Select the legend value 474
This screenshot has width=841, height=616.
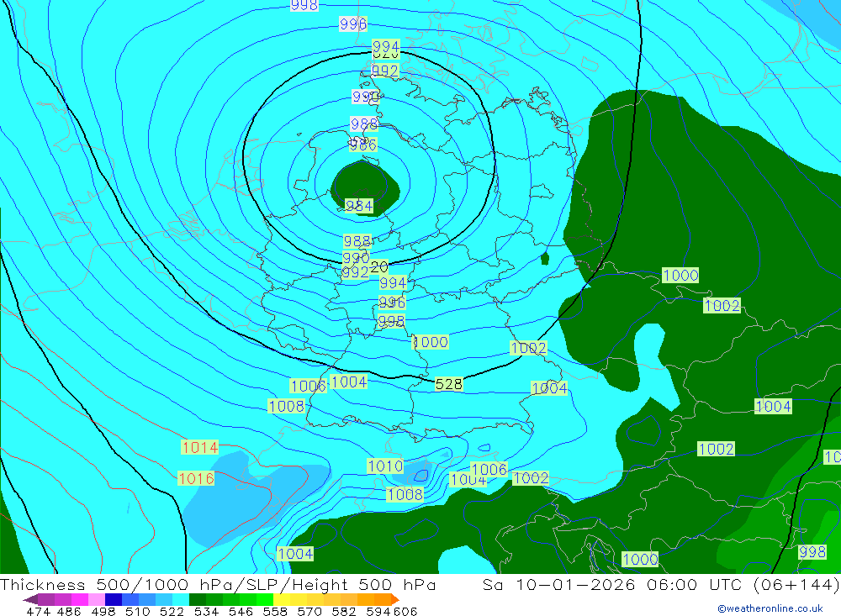point(38,611)
